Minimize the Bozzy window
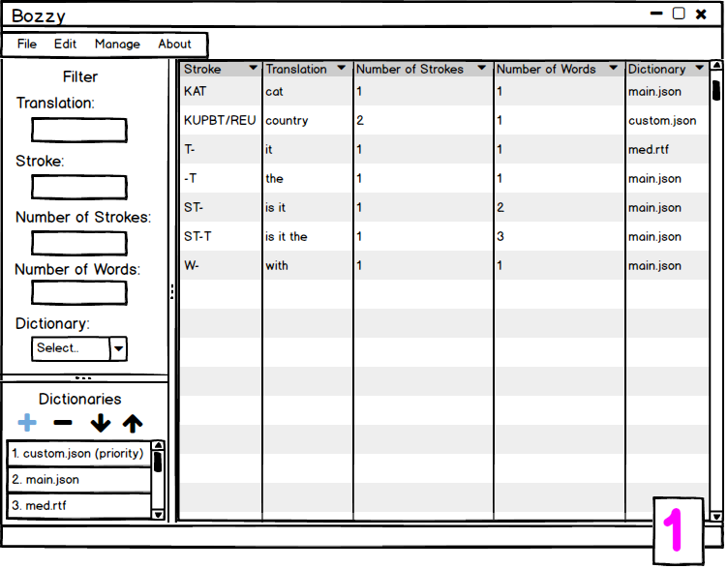Image resolution: width=728 pixels, height=569 pixels. (x=656, y=14)
